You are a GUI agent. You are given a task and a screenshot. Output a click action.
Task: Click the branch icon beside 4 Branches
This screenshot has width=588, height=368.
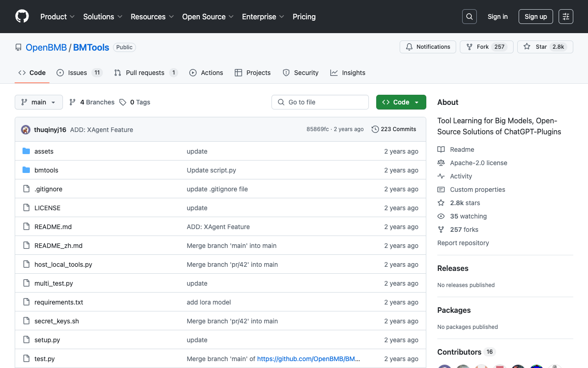[x=73, y=102]
